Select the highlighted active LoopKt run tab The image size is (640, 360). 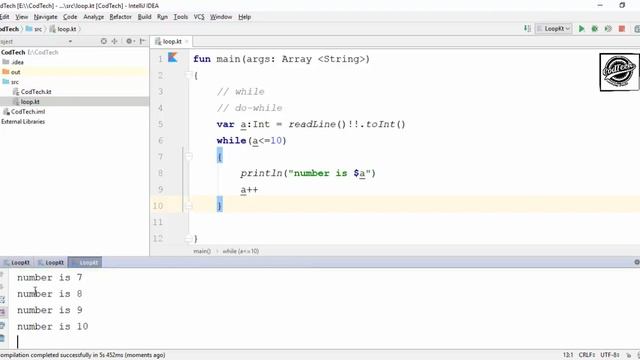pos(85,262)
